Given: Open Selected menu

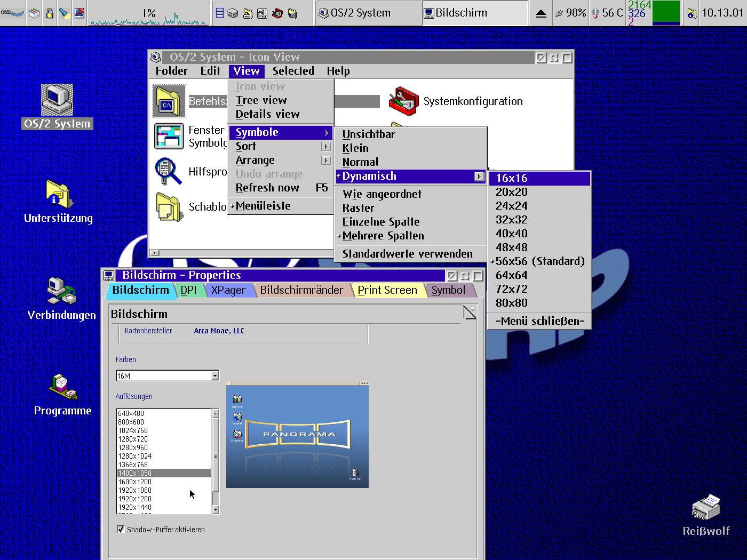Looking at the screenshot, I should pos(293,71).
